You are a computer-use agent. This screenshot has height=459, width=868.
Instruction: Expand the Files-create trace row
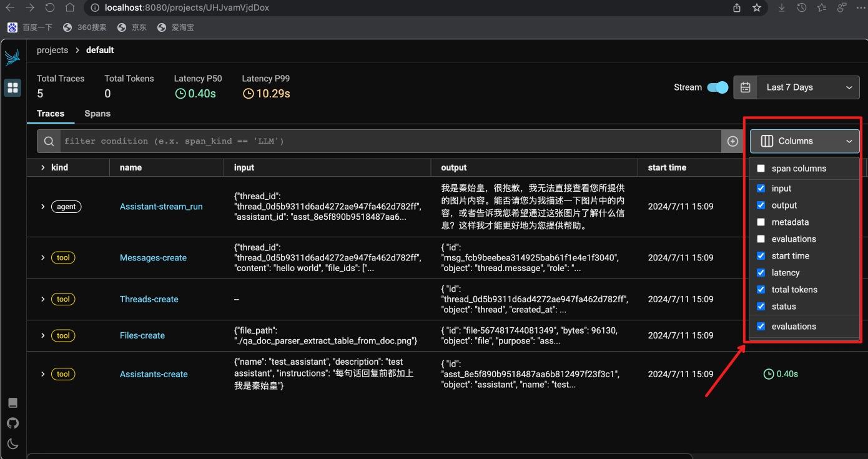coord(42,335)
